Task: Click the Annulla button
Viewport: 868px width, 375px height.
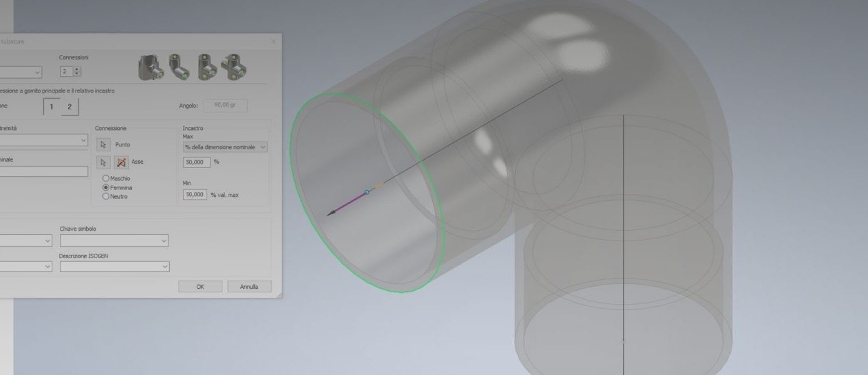Action: click(x=249, y=287)
